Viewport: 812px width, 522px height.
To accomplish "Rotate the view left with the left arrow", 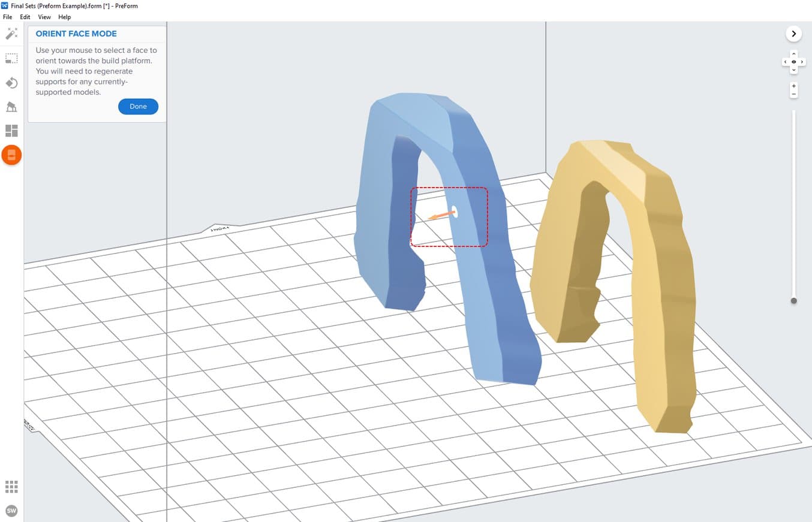I will tap(786, 62).
